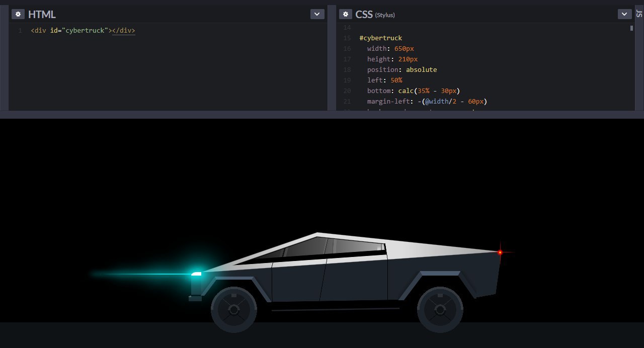The image size is (644, 348).
Task: Open the CSS editor settings gear
Action: coord(345,14)
